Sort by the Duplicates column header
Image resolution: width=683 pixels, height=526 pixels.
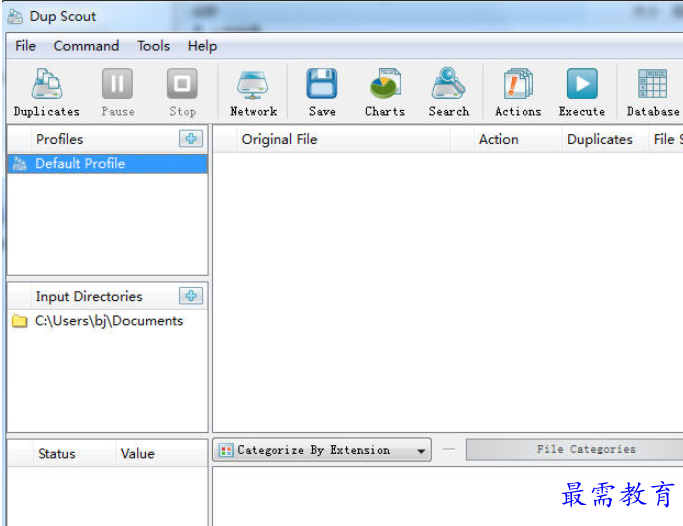(603, 139)
